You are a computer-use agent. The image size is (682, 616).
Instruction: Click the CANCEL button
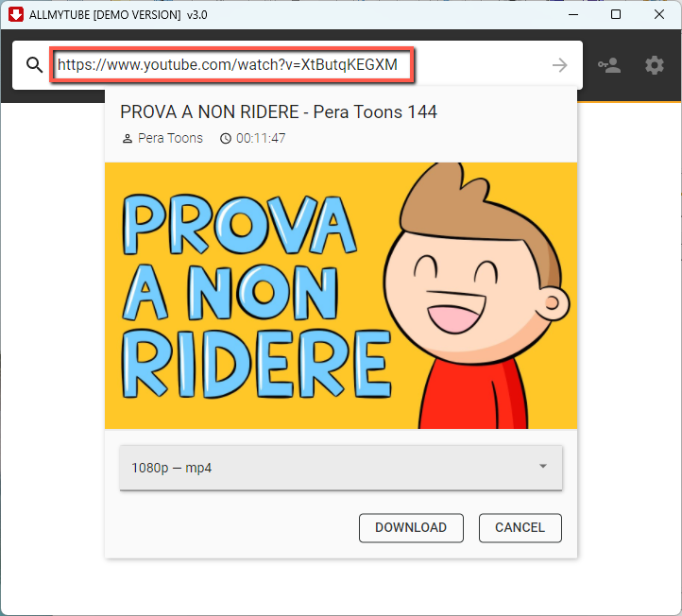pos(520,528)
